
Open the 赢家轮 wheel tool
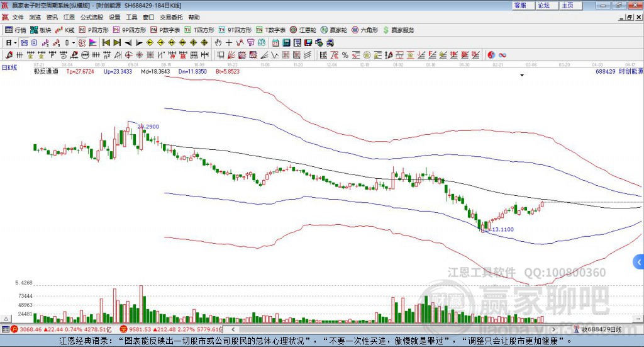[x=334, y=30]
